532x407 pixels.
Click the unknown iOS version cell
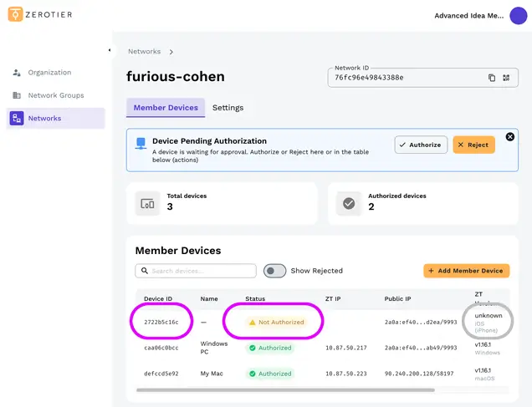point(488,323)
